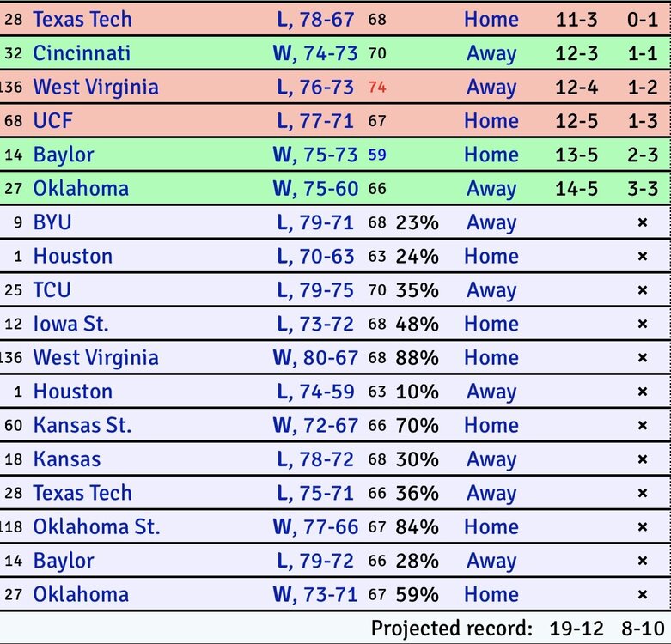Open the Oklahoma St. team link
Viewport: 671px width, 644px height.
(96, 526)
